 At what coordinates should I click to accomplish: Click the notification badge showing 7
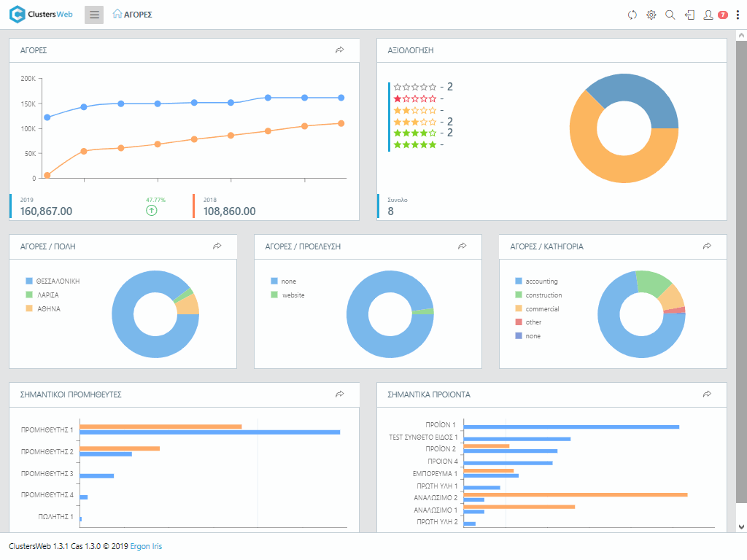[x=722, y=15]
